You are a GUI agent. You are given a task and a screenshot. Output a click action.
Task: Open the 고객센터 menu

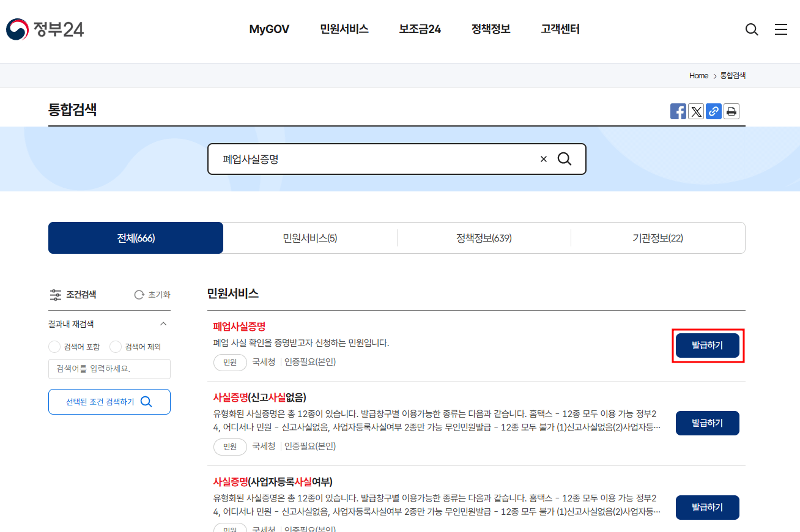click(560, 29)
